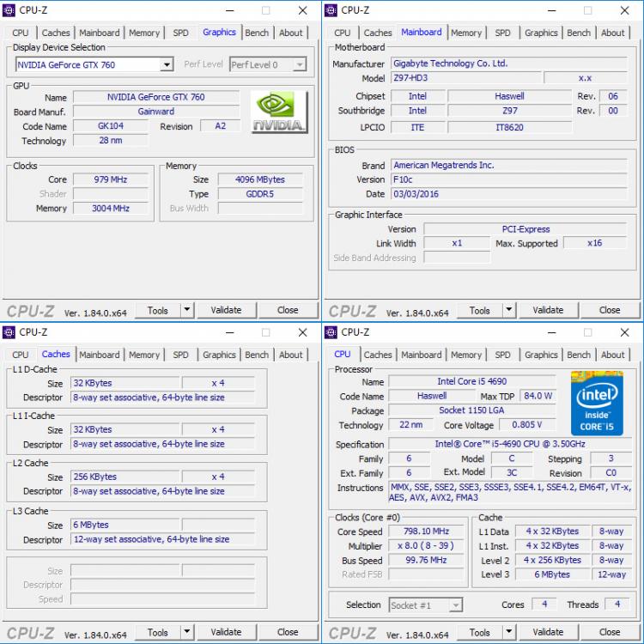This screenshot has height=644, width=644.
Task: Click CPU-Z app icon in Caches window title bar
Action: coord(9,332)
